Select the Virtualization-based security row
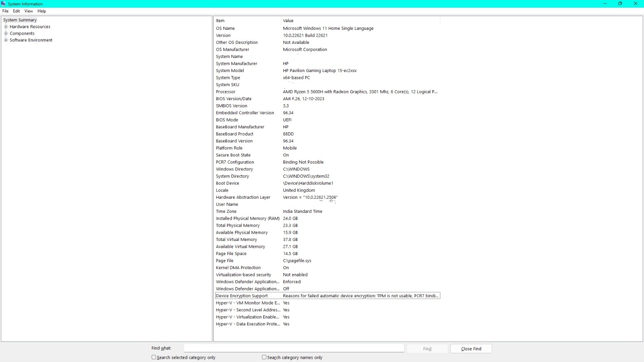The image size is (644, 362). click(x=327, y=275)
